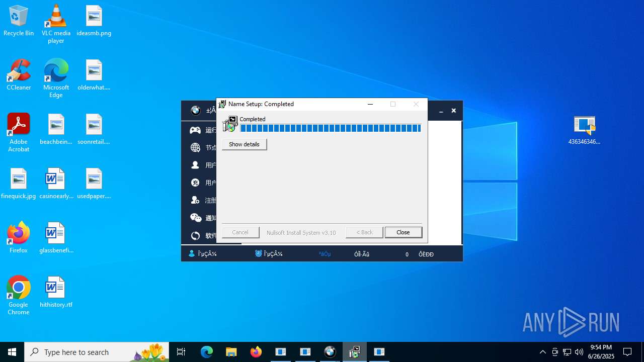The image size is (644, 362).
Task: Select the user silhouette sidebar icon
Action: (x=195, y=165)
